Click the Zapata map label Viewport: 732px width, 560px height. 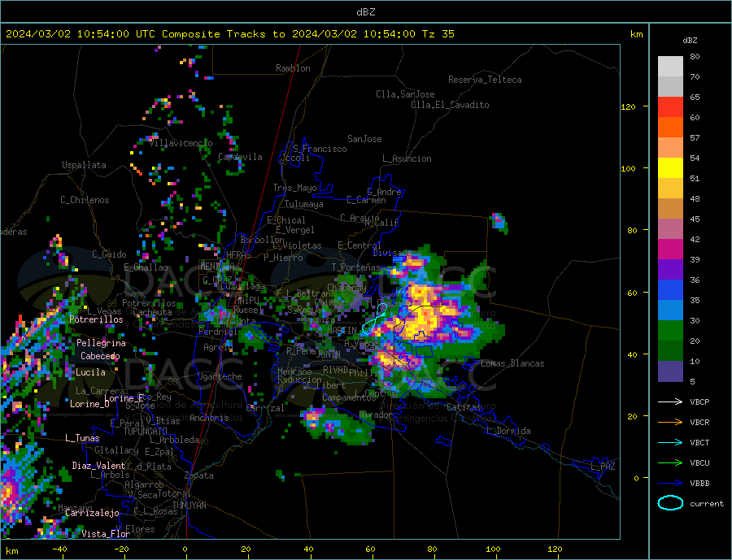coord(199,475)
